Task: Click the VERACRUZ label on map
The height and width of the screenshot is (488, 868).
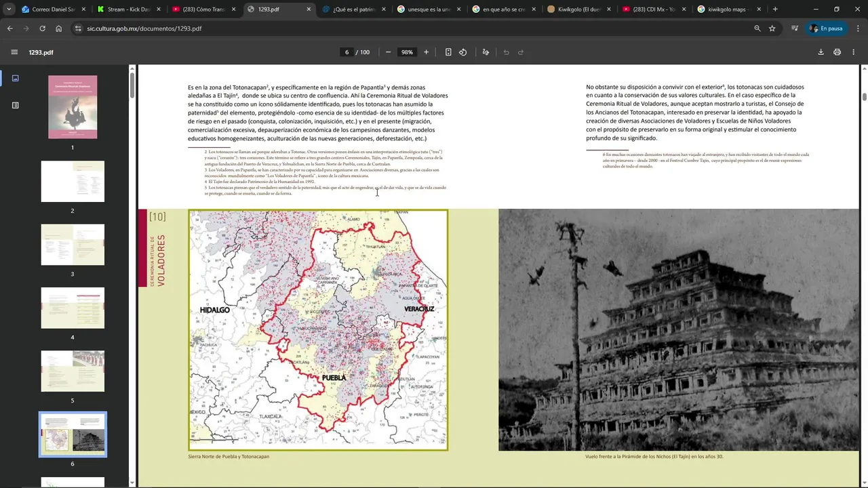Action: coord(419,309)
